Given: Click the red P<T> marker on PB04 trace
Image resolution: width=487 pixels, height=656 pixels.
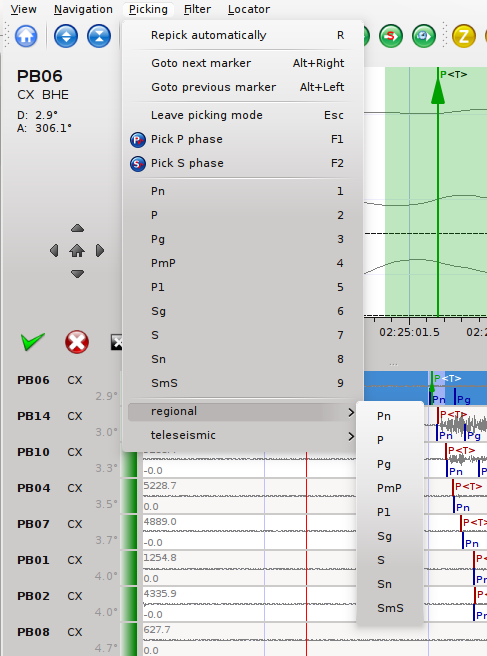Looking at the screenshot, I should 468,487.
